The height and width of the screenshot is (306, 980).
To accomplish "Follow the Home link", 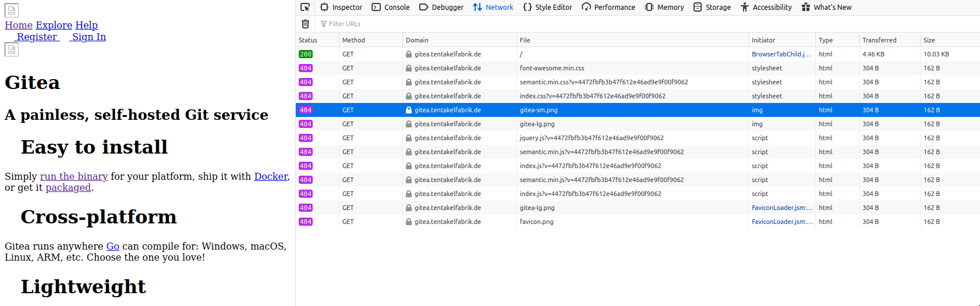I will (19, 25).
